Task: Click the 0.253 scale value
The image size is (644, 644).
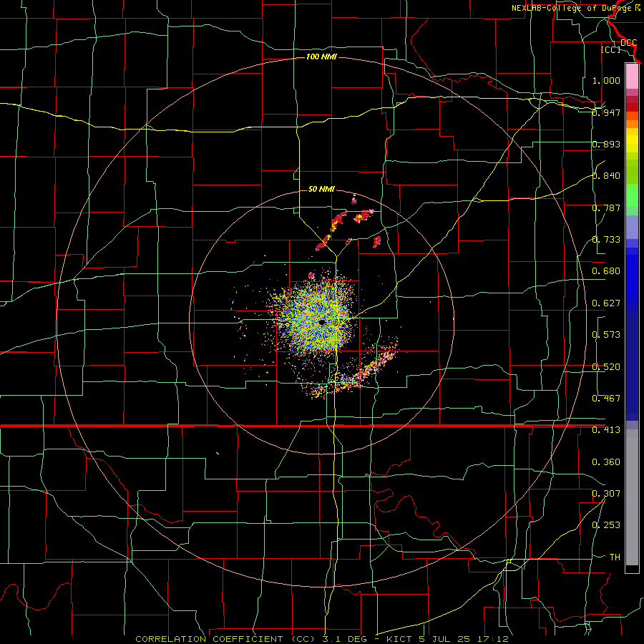Action: 606,525
